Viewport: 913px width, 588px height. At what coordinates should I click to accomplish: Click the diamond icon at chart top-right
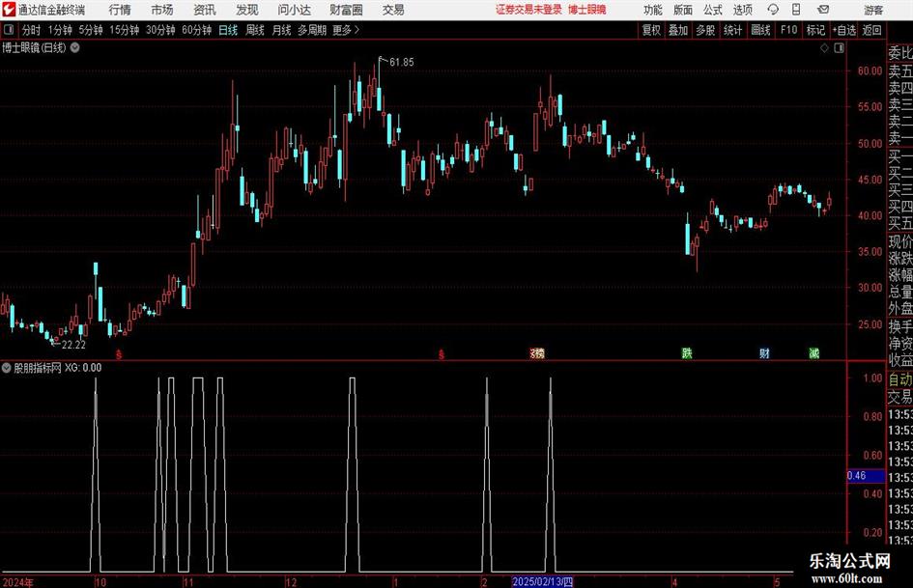[x=824, y=48]
